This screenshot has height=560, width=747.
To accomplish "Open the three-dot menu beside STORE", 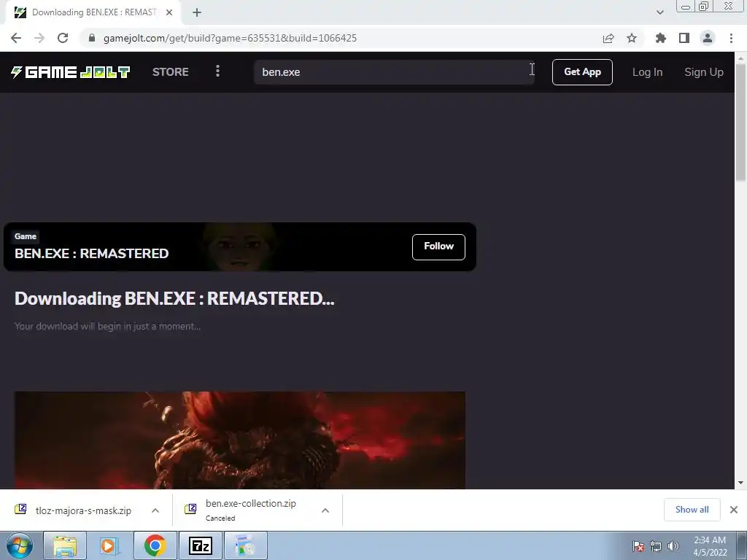I will pos(217,71).
